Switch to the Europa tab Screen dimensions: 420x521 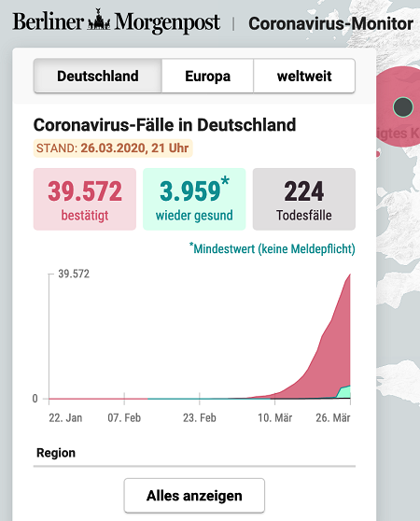pyautogui.click(x=208, y=76)
